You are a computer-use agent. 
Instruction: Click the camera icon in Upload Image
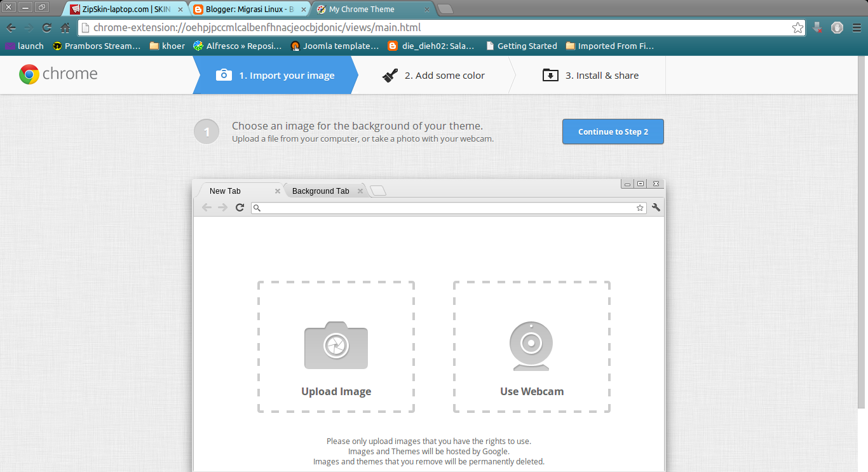click(336, 345)
